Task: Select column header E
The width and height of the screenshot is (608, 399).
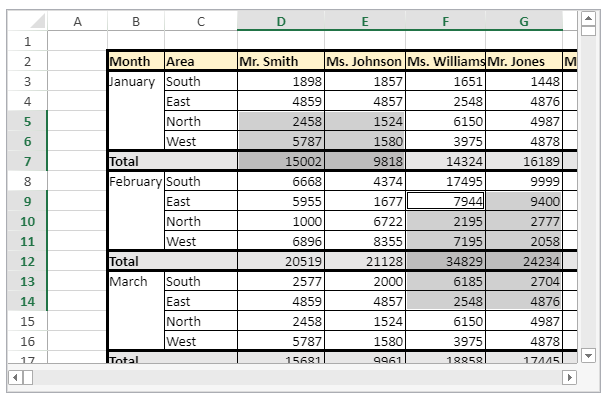Action: click(x=365, y=21)
